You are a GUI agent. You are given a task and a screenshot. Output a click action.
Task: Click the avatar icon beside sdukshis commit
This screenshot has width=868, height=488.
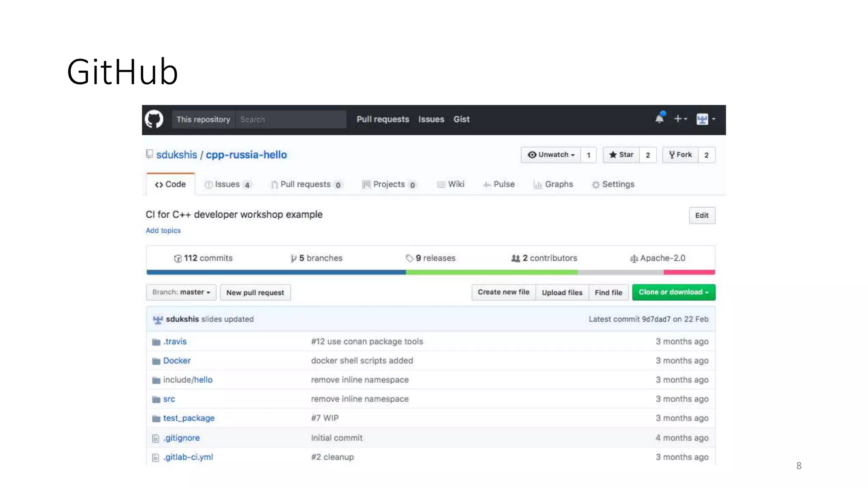click(158, 319)
